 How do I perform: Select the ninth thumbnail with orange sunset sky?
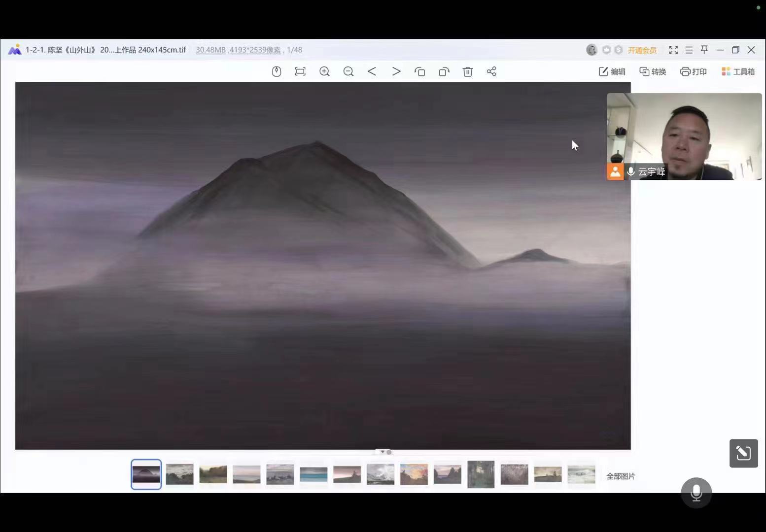pos(414,474)
